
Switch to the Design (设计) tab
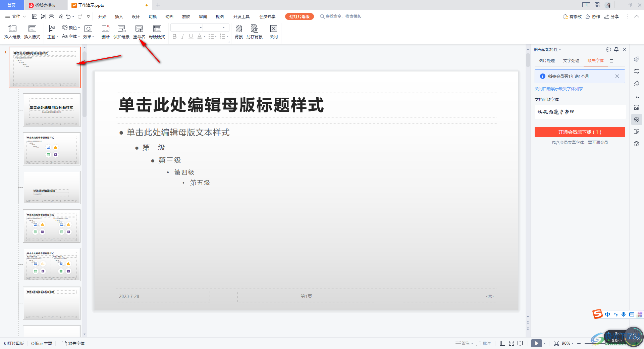pos(136,16)
